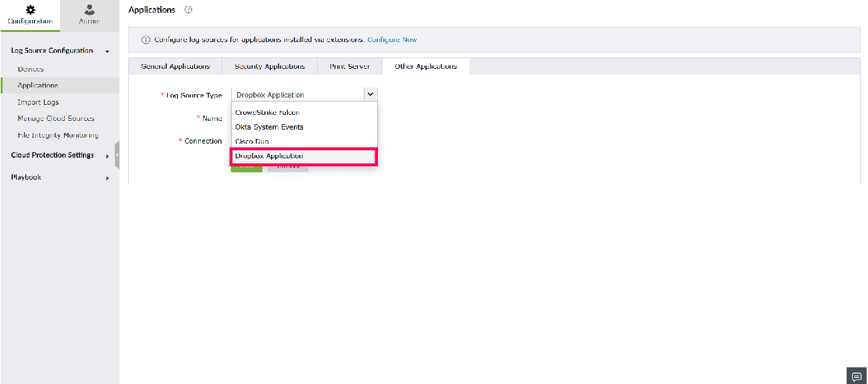Collapse the sidebar using the handle

point(117,155)
